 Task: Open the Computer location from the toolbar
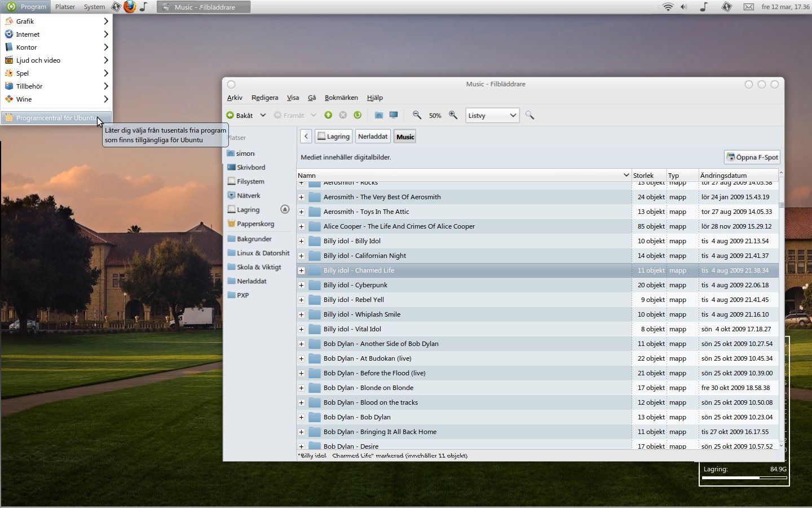394,115
